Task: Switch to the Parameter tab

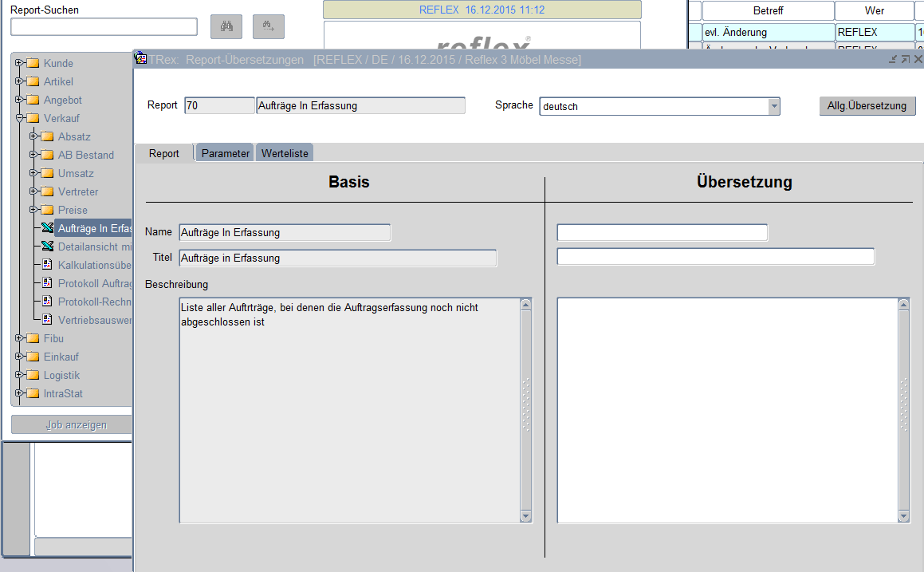Action: (x=225, y=153)
